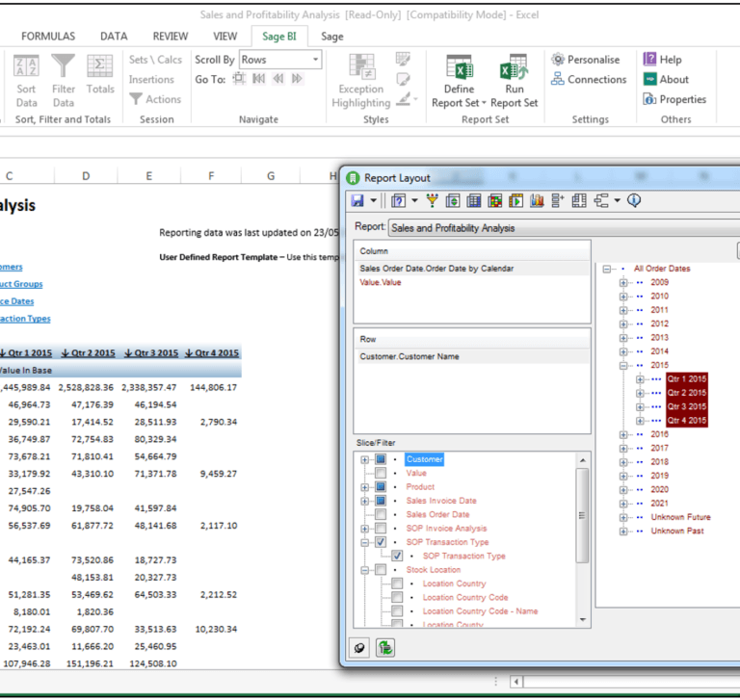Open Sage BI Help

tap(662, 60)
